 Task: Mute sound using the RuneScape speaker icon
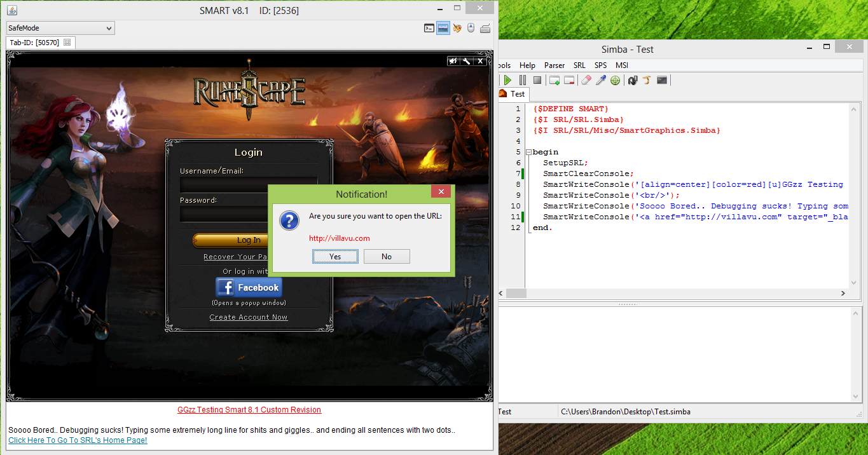point(453,61)
